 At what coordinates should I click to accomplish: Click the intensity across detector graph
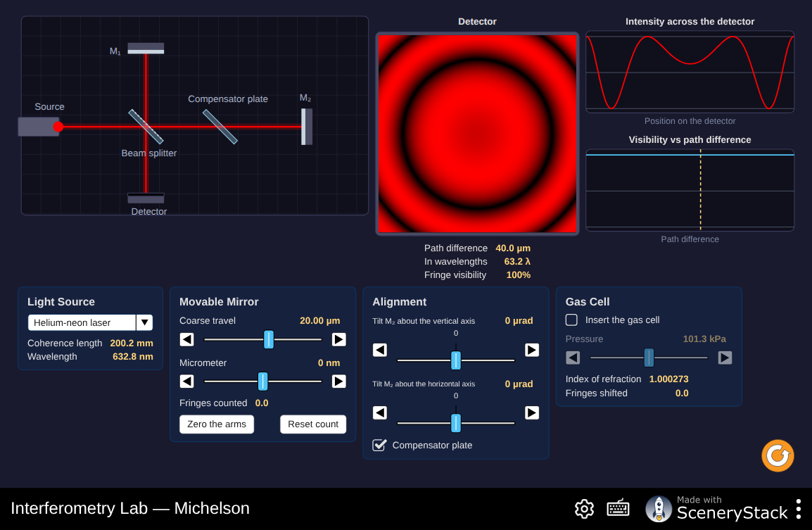pyautogui.click(x=690, y=72)
